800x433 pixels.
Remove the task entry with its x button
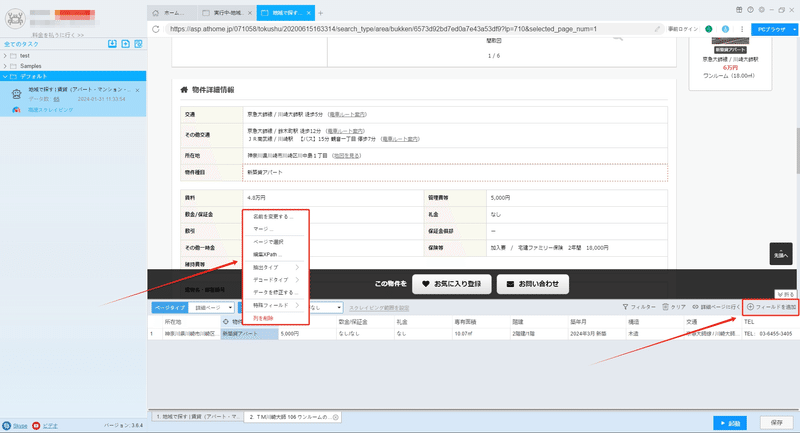[x=138, y=90]
